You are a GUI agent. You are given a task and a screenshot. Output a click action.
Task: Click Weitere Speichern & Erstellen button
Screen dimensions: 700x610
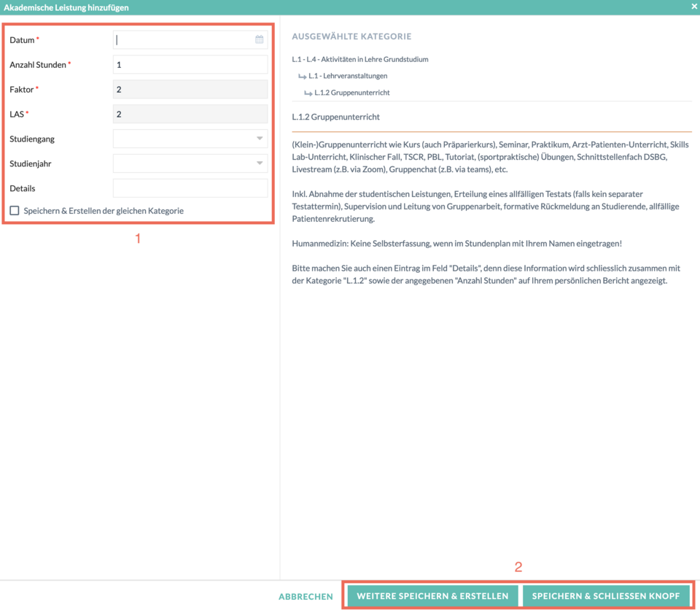click(x=432, y=596)
